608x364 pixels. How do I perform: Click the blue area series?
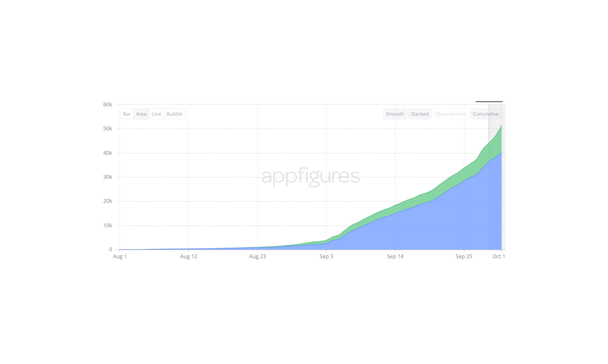point(430,228)
